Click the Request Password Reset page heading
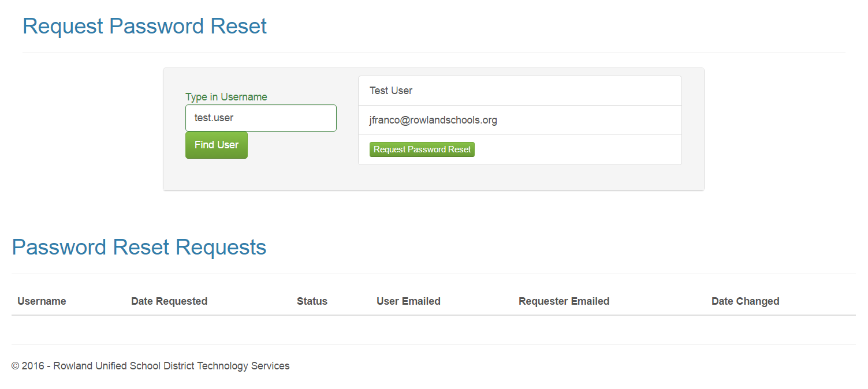Viewport: 868px width, 389px height. (x=144, y=26)
